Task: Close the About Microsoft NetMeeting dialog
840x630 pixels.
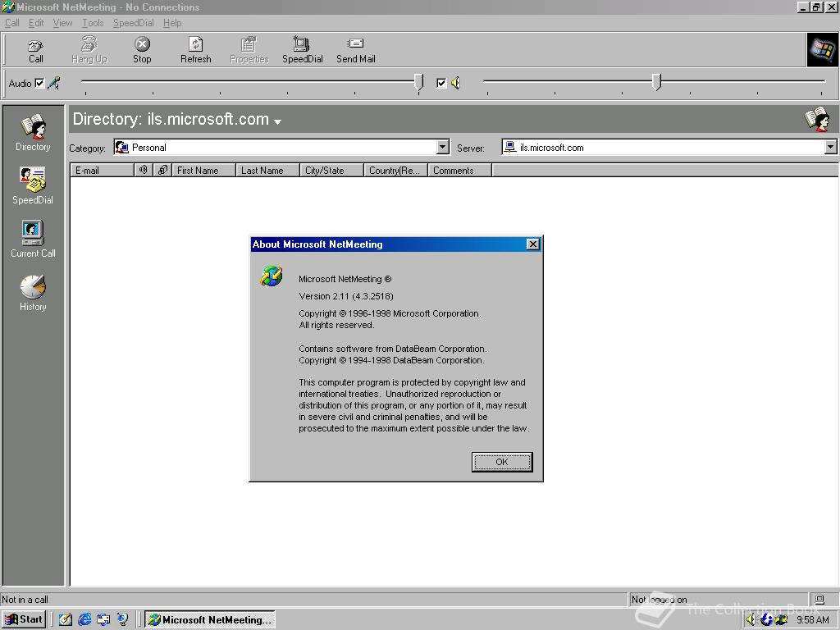Action: coord(532,244)
